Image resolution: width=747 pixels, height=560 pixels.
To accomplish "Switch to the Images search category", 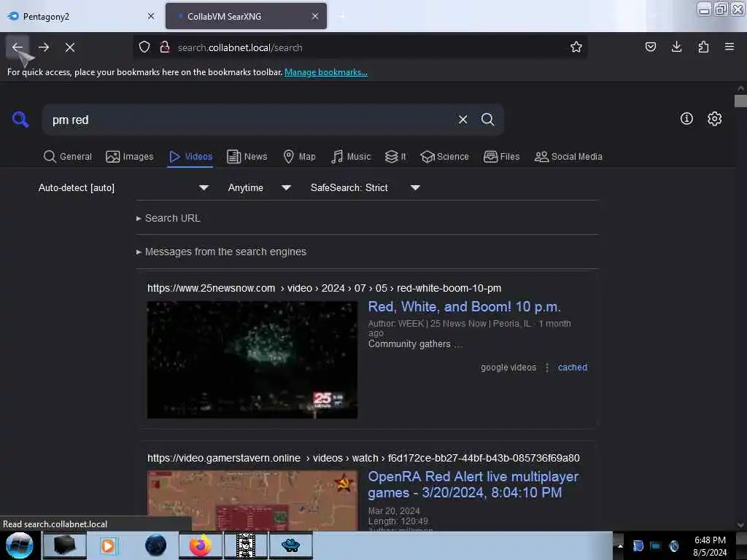I will coord(130,157).
